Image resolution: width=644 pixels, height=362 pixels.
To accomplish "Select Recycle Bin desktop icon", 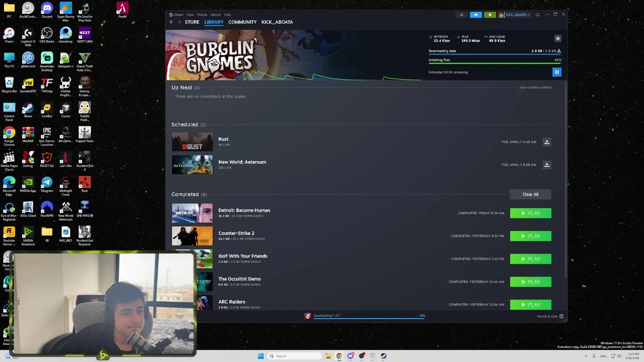I will point(9,85).
